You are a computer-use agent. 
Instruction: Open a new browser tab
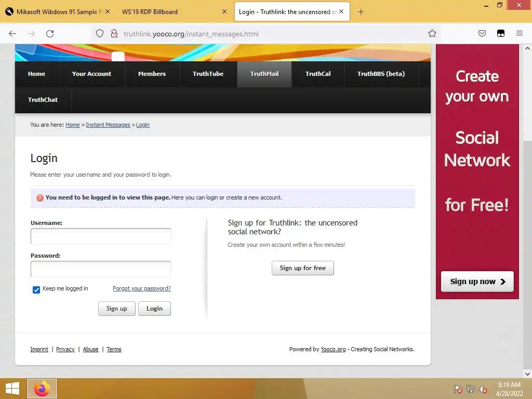(361, 12)
